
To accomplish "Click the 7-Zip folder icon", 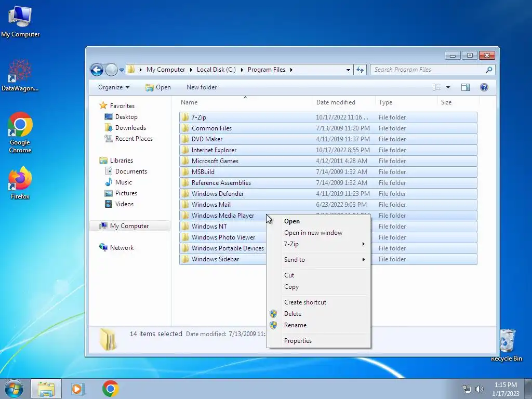I will (185, 117).
